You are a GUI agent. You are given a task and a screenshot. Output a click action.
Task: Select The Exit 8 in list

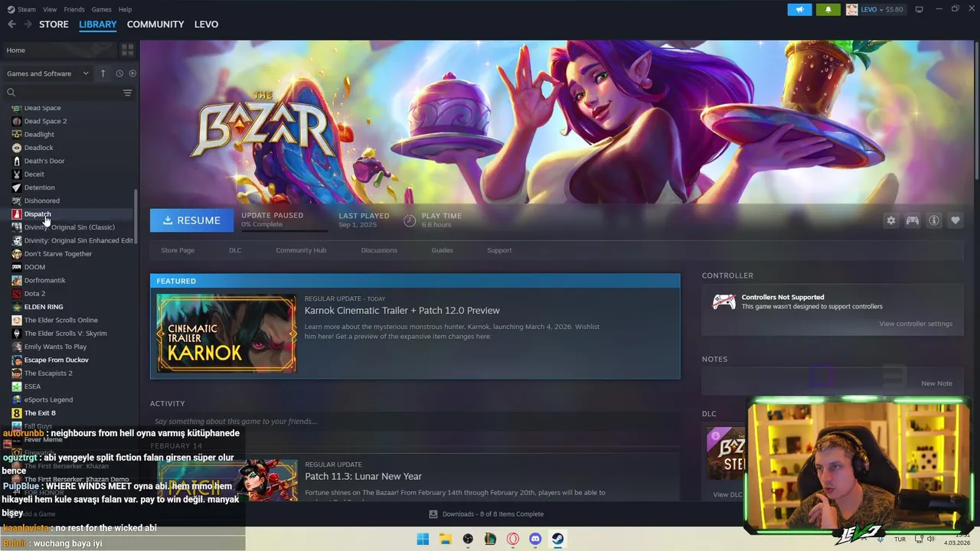(40, 413)
